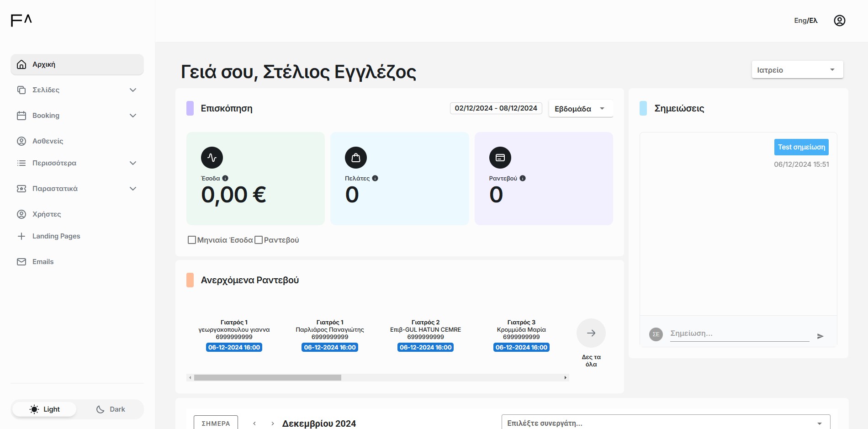The height and width of the screenshot is (429, 868).
Task: Tick the Ραντεβού checkbox under overview
Action: click(259, 240)
